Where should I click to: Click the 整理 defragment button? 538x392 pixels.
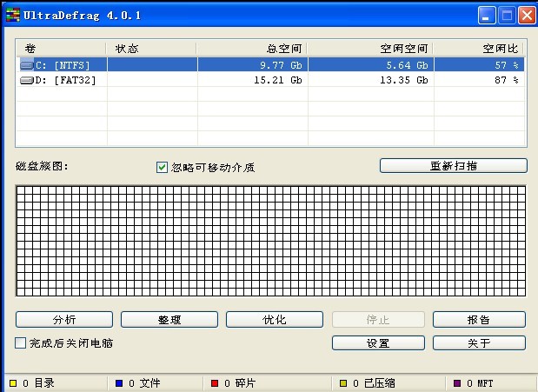(169, 320)
